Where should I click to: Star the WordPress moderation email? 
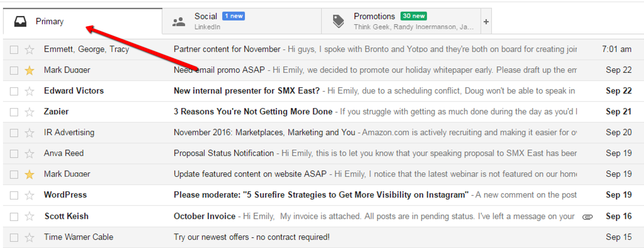[29, 196]
